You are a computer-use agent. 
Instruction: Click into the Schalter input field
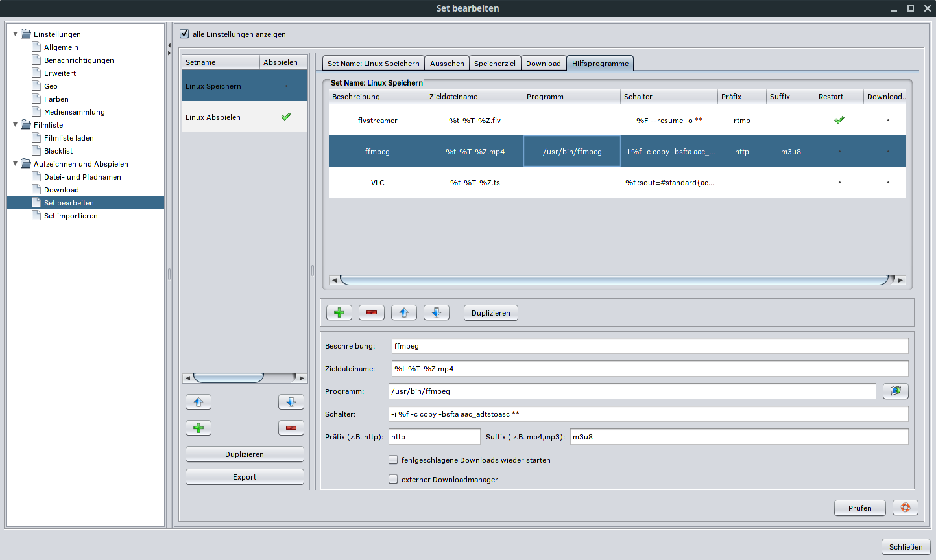(648, 414)
